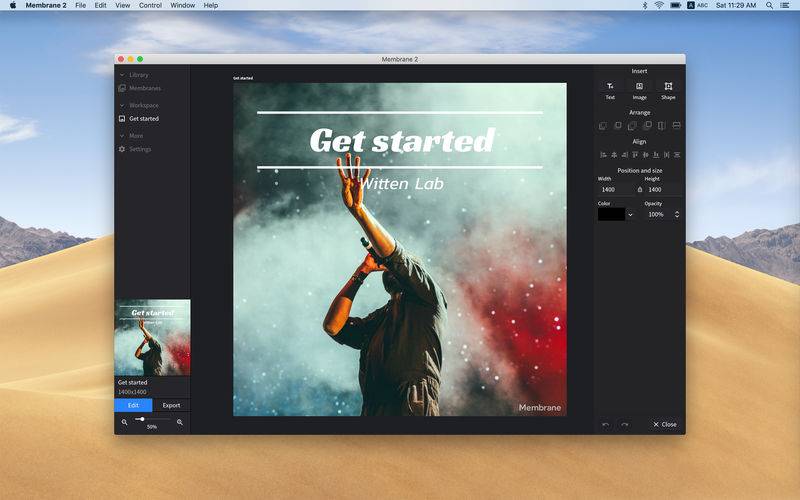This screenshot has width=800, height=500.
Task: Open Notification Center in the menu bar
Action: pyautogui.click(x=785, y=5)
